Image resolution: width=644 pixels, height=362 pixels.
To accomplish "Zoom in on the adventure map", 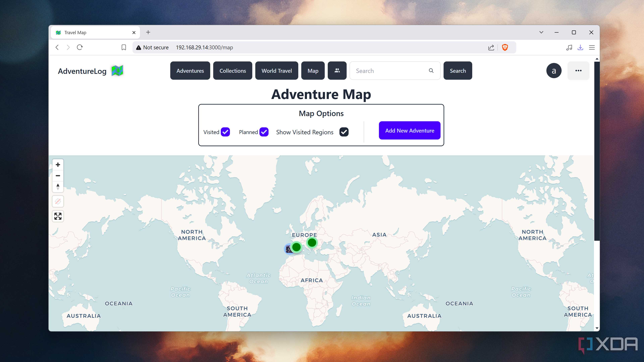I will click(58, 165).
